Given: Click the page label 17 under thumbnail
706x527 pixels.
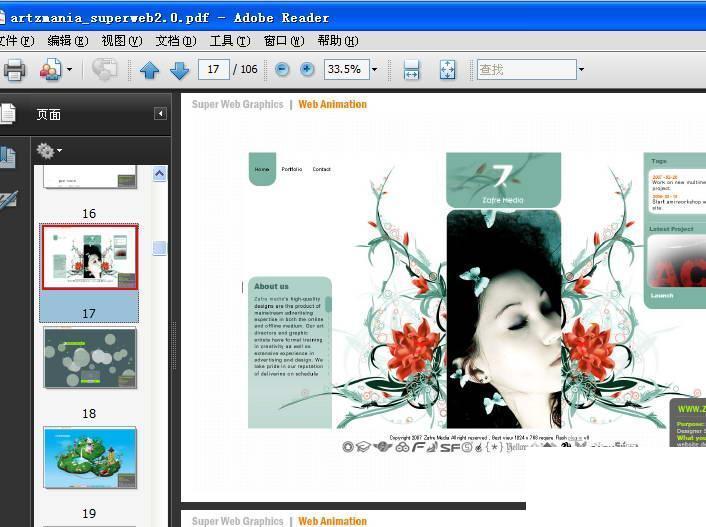Looking at the screenshot, I should pyautogui.click(x=89, y=313).
